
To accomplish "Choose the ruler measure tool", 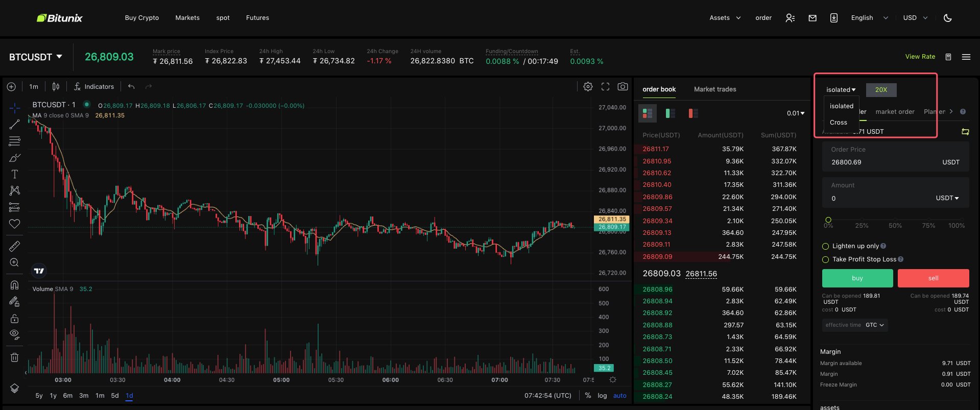I will (x=14, y=246).
